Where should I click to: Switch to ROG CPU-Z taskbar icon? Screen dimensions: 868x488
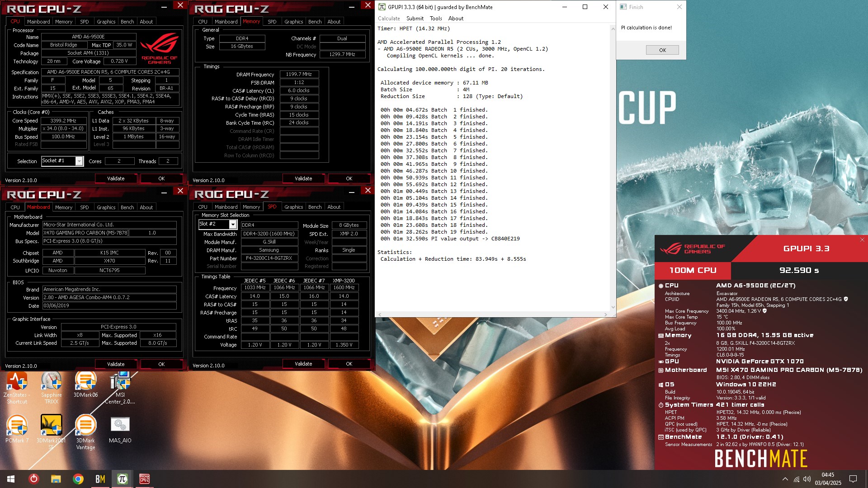pyautogui.click(x=144, y=479)
